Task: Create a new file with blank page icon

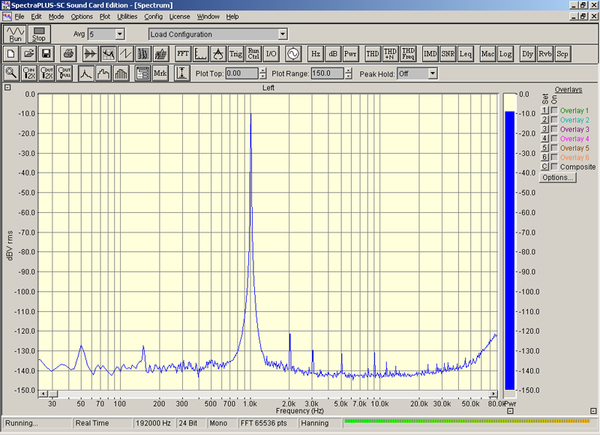Action: 11,54
